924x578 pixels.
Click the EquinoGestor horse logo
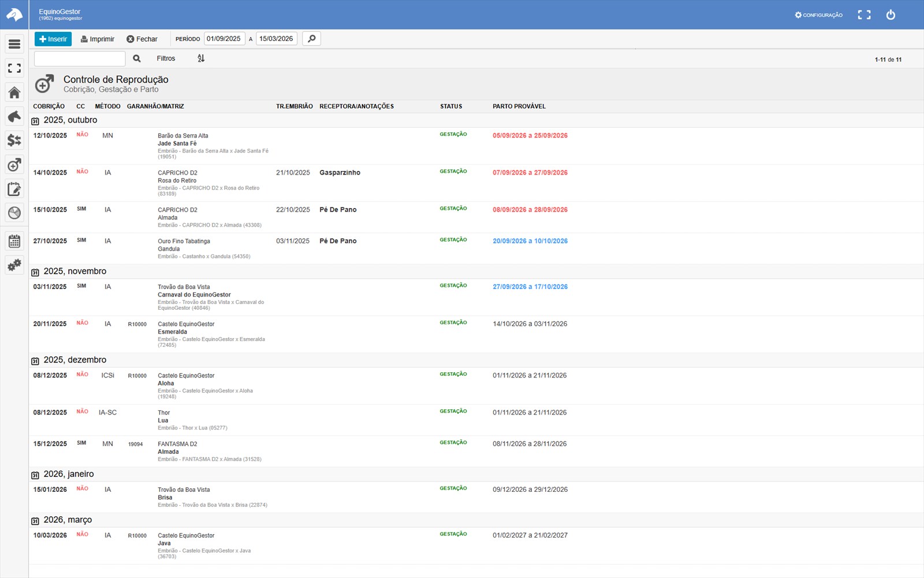14,14
